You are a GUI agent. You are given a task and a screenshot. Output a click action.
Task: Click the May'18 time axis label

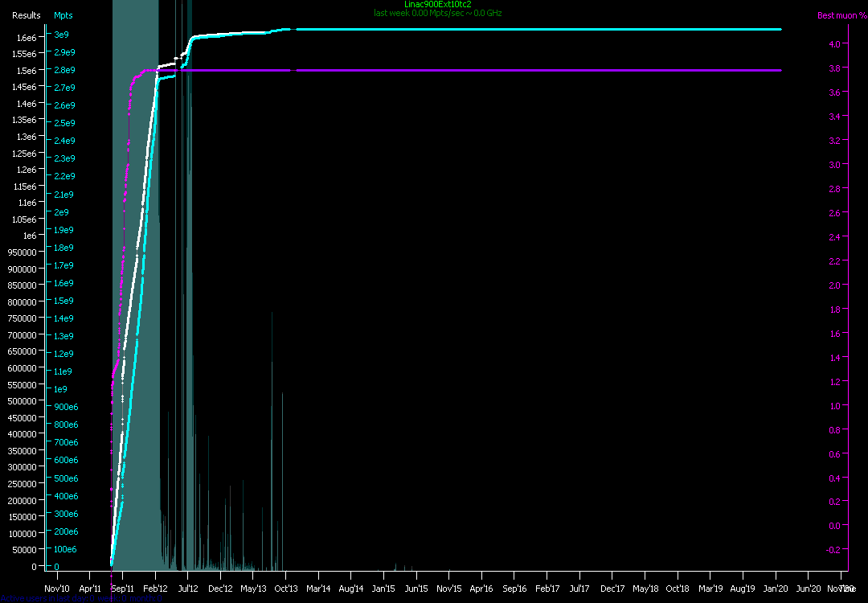[x=645, y=589]
